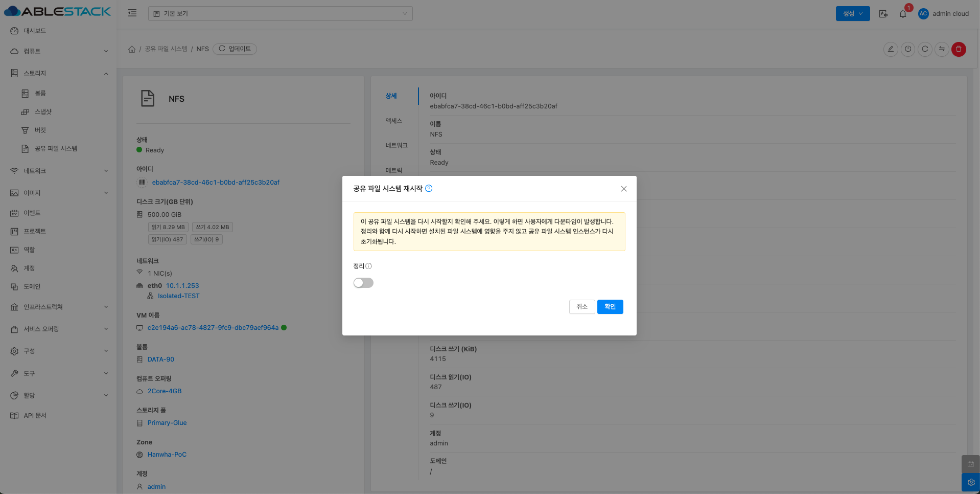This screenshot has width=980, height=494.
Task: Open 공유 파일 시스템 in sidebar
Action: (56, 148)
